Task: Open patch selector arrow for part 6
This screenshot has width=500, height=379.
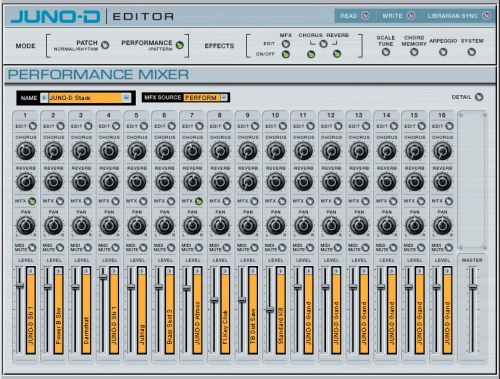Action: tap(170, 271)
